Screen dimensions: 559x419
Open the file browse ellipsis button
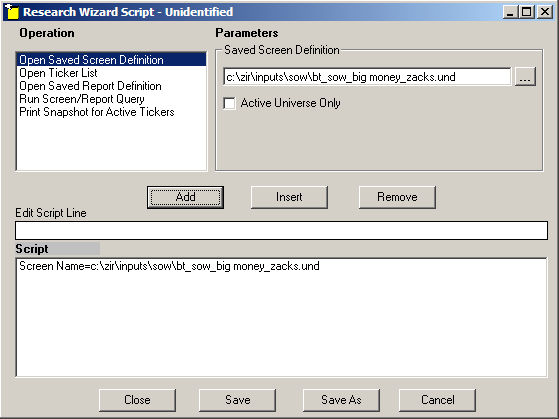[x=525, y=77]
